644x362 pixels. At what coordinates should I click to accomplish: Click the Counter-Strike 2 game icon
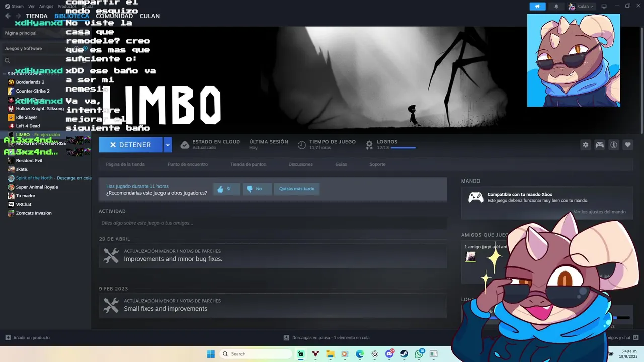11,91
